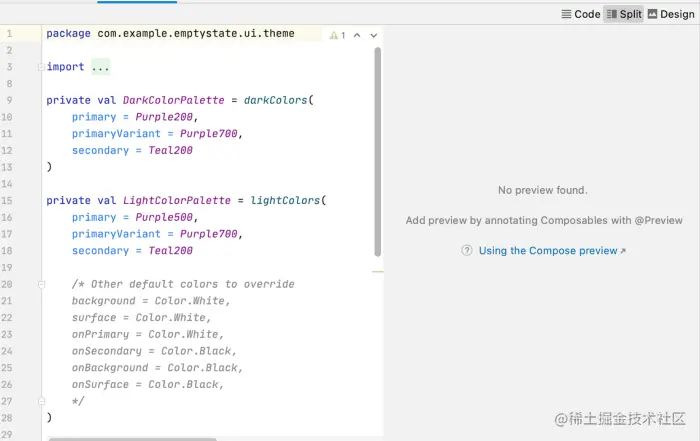Click the horizontal editor scrollbar
The height and width of the screenshot is (441, 700).
[x=133, y=439]
